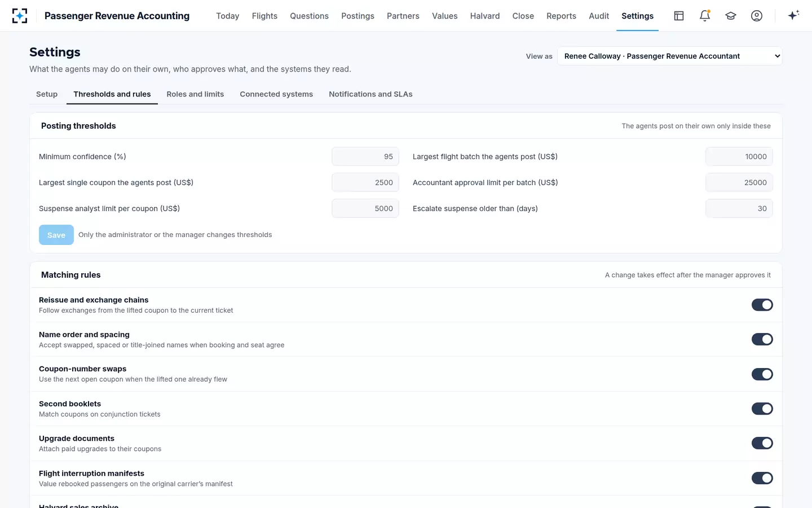Open the Flights menu
The width and height of the screenshot is (812, 508).
[264, 16]
